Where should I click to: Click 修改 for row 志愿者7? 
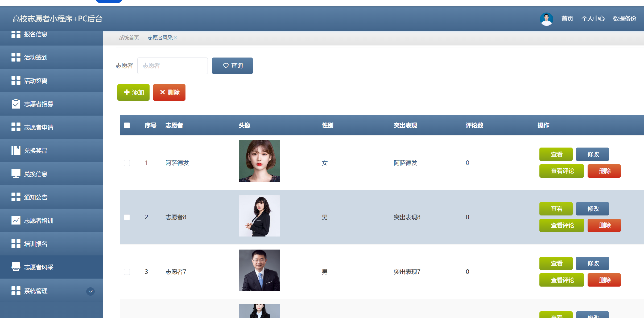(592, 263)
